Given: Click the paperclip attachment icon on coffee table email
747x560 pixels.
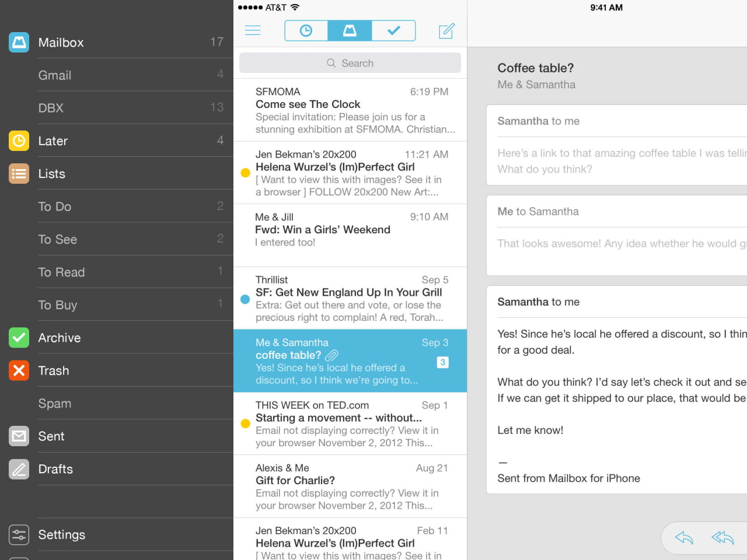Looking at the screenshot, I should click(x=331, y=355).
